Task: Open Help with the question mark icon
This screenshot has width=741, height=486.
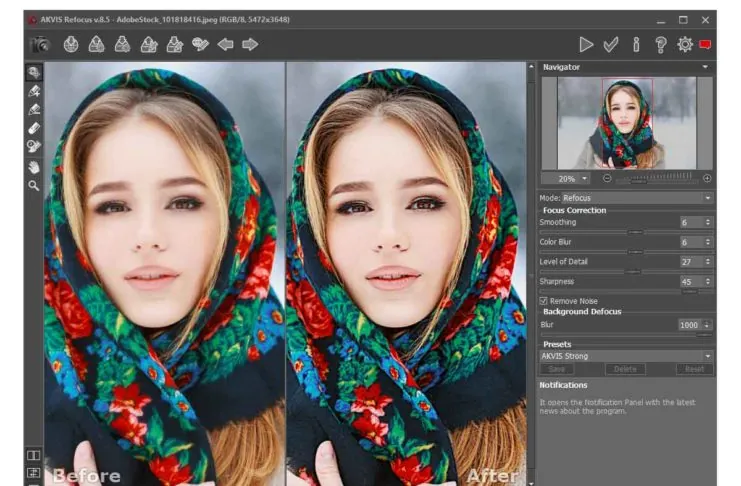Action: (660, 44)
